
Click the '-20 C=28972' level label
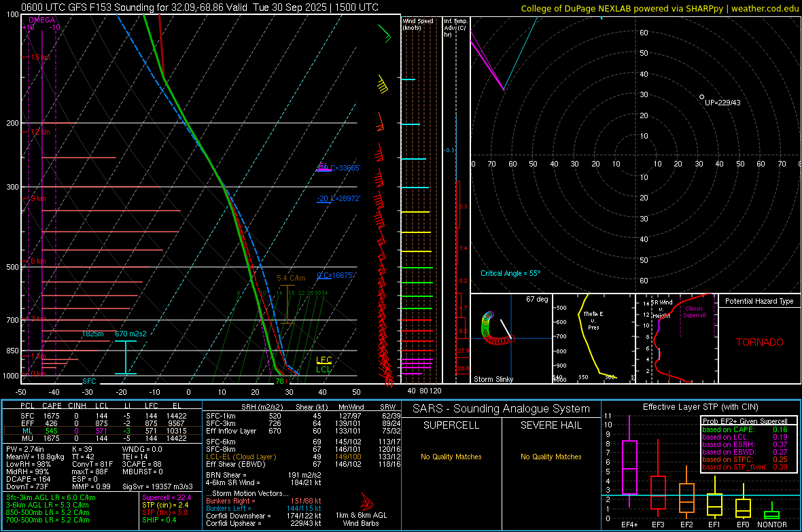pyautogui.click(x=338, y=198)
